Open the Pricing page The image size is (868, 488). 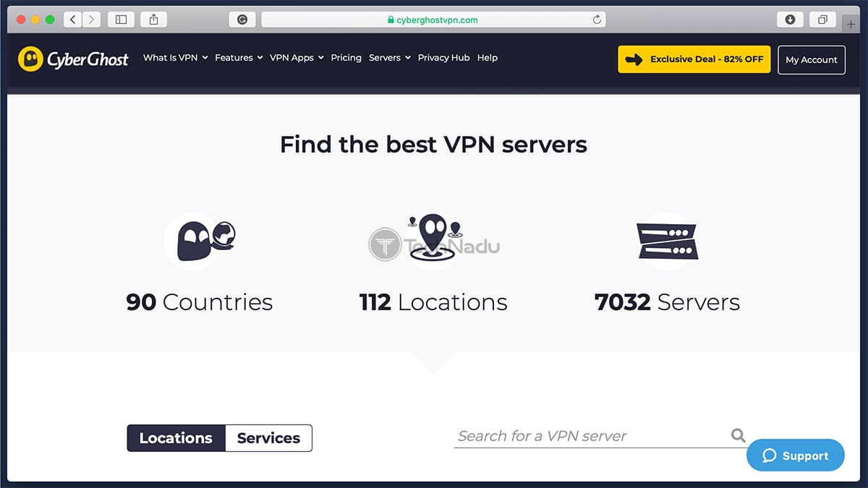(346, 58)
